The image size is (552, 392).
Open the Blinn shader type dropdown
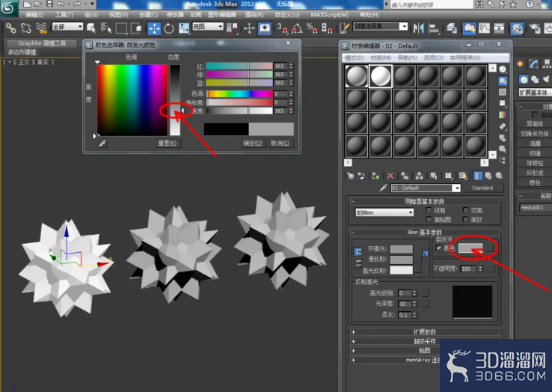(384, 212)
